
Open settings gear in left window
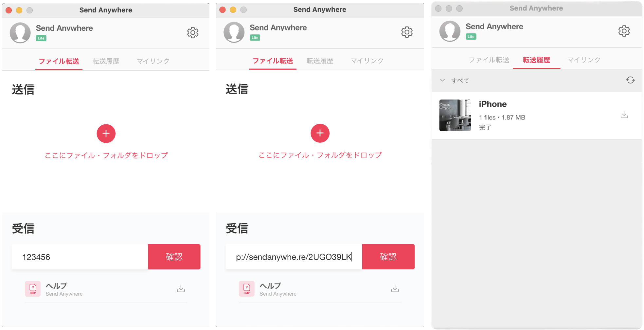click(x=193, y=32)
